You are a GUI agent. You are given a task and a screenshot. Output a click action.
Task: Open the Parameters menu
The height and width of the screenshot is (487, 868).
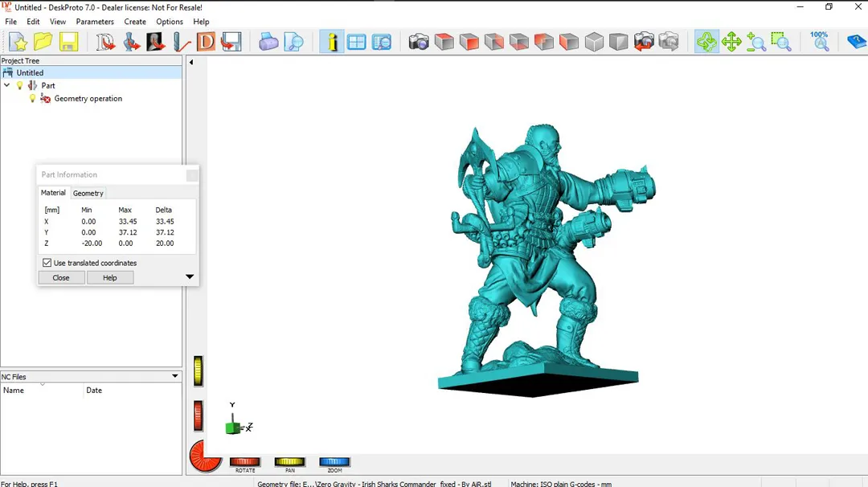tap(95, 22)
